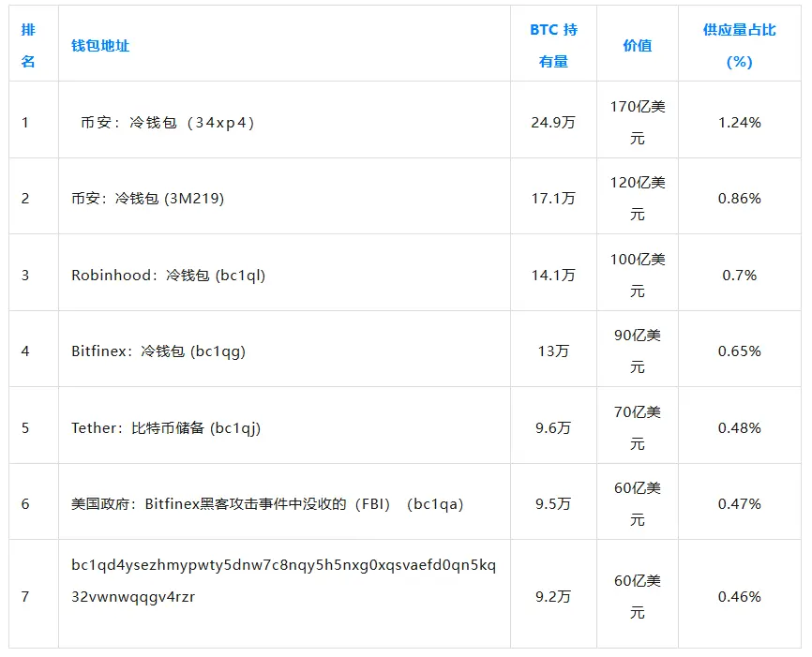Click the 供应量占比 (%) column header
Screen dimensions: 812x657
tap(739, 45)
